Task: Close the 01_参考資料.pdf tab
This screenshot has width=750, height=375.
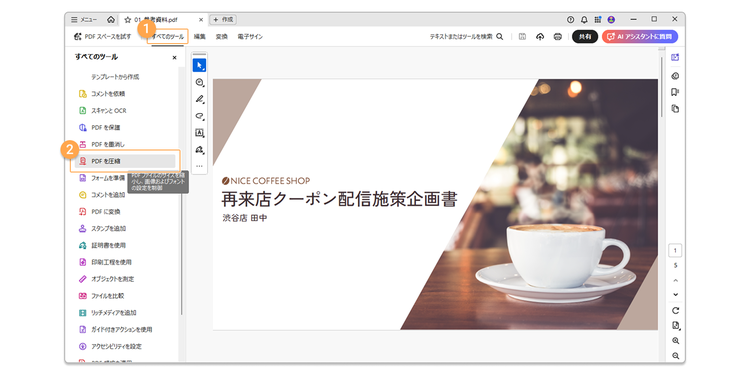Action: coord(201,20)
